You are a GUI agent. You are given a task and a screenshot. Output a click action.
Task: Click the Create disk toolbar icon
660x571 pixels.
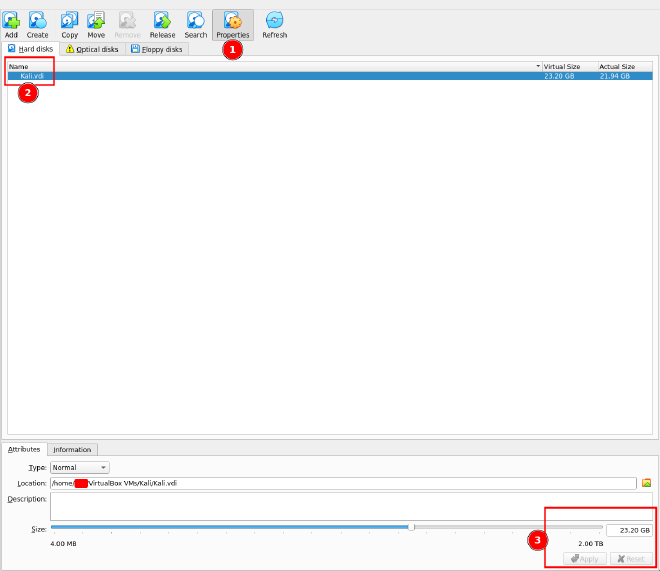[x=37, y=24]
